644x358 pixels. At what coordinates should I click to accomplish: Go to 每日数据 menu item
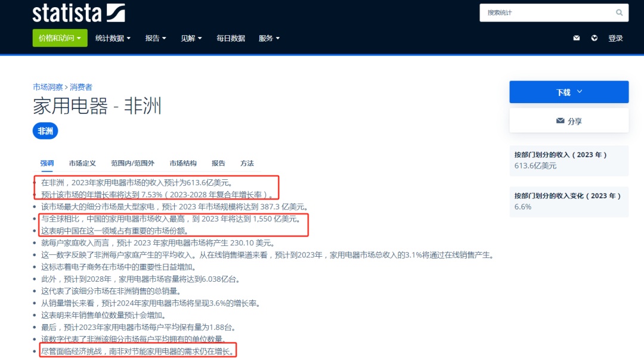[231, 38]
